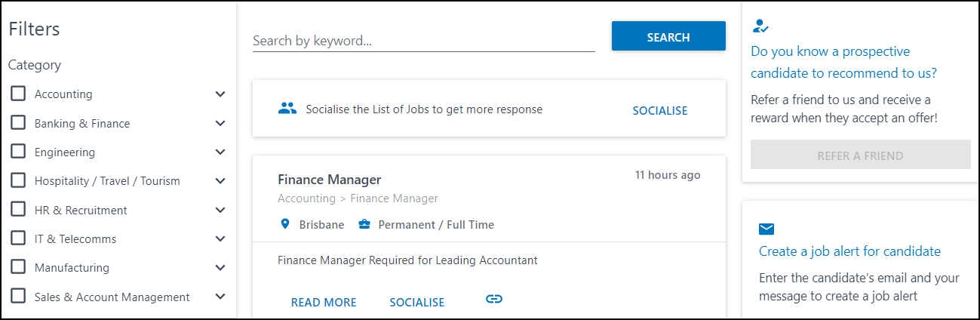Click the briefcase icon beside Permanent / Full Time

pyautogui.click(x=364, y=224)
